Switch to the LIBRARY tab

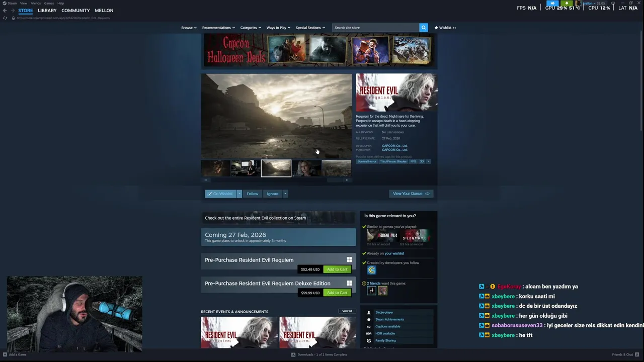tap(47, 11)
